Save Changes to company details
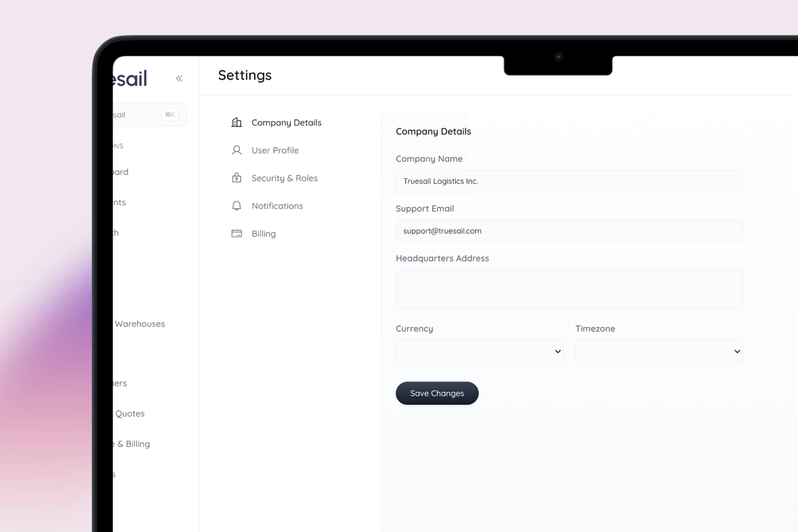The width and height of the screenshot is (798, 532). pyautogui.click(x=437, y=393)
